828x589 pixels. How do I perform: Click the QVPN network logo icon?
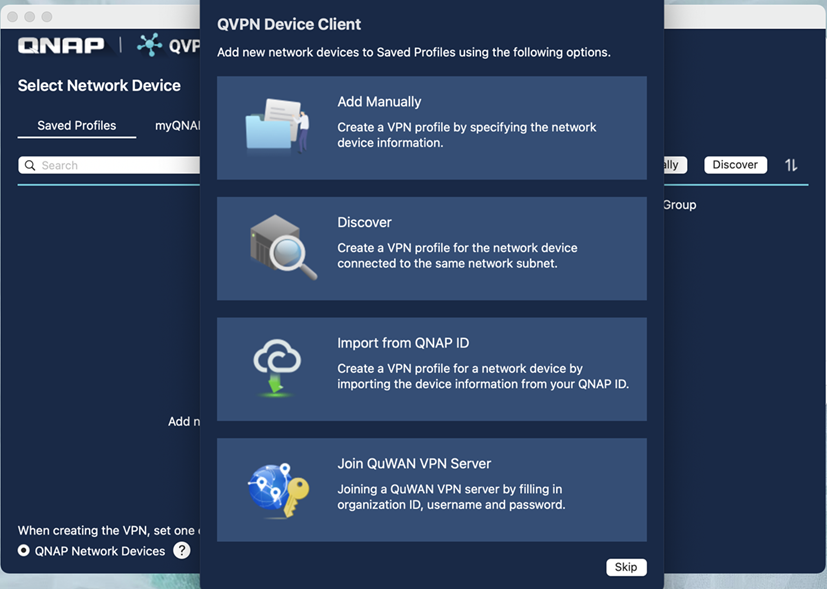pyautogui.click(x=149, y=45)
